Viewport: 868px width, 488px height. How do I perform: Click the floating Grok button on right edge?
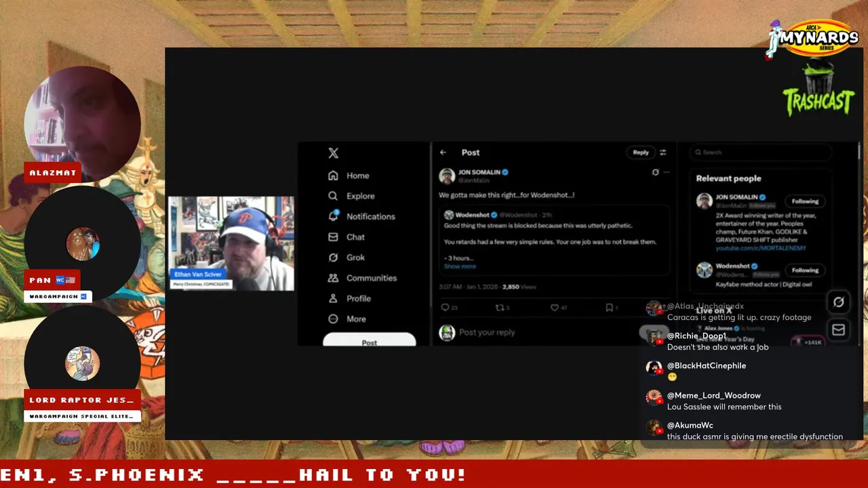tap(839, 302)
